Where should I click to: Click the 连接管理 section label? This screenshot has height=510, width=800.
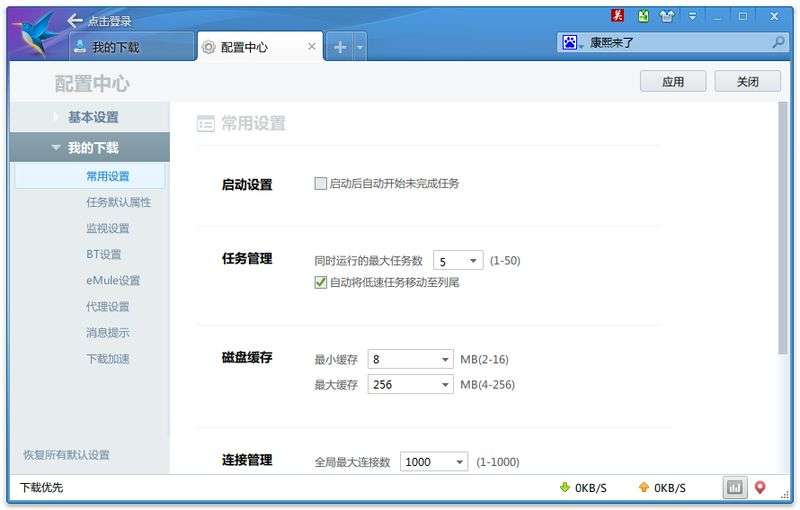(247, 460)
